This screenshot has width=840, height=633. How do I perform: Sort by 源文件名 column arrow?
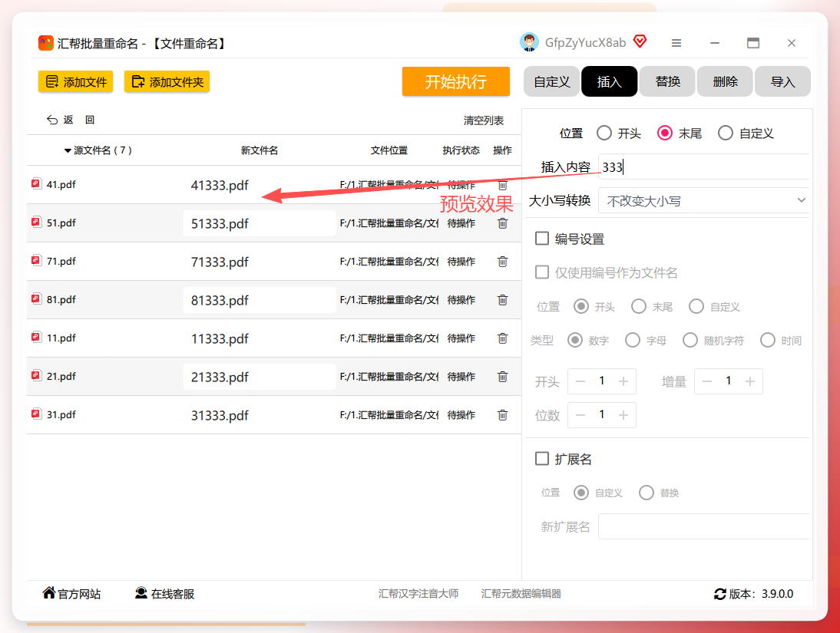(68, 150)
